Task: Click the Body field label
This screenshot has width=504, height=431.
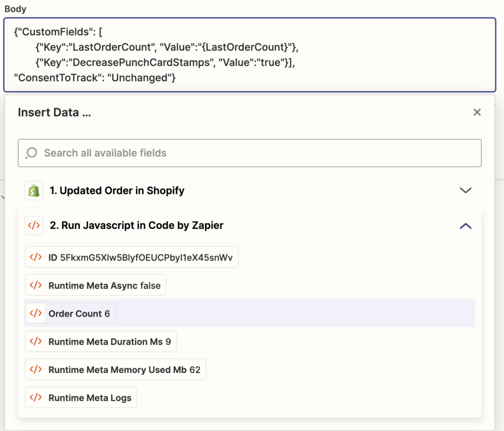Action: coord(15,9)
